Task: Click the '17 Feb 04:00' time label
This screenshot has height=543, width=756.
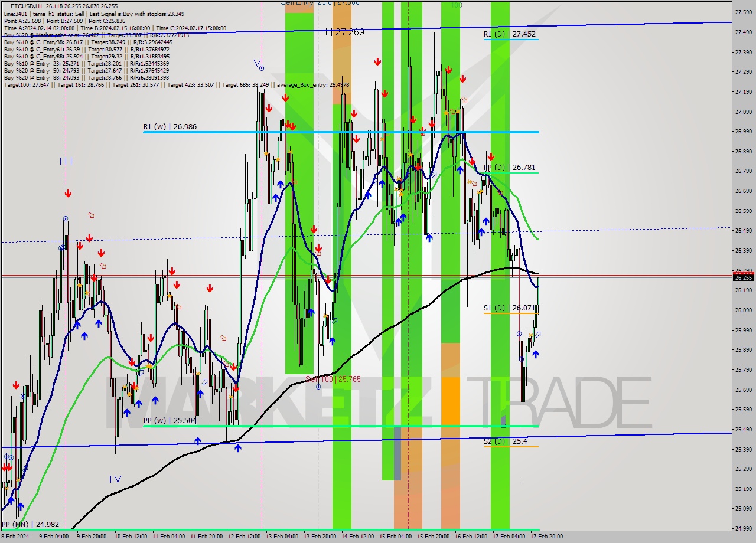Action: tap(509, 537)
